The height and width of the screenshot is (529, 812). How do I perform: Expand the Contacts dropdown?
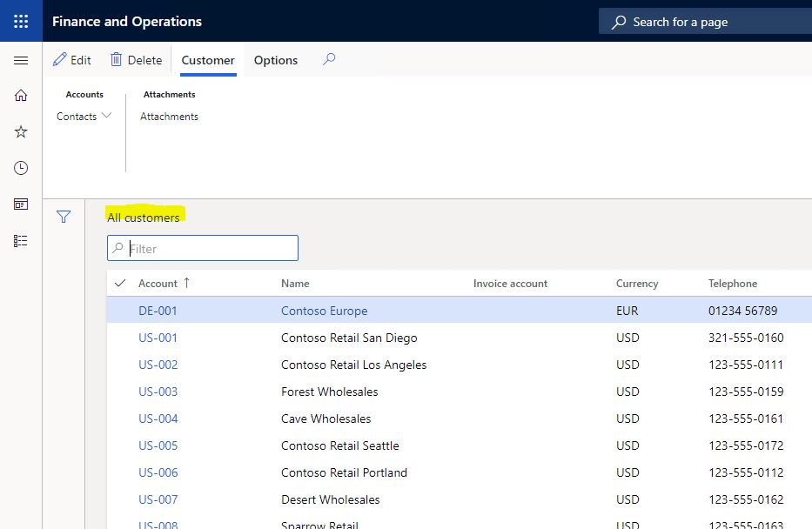(84, 117)
